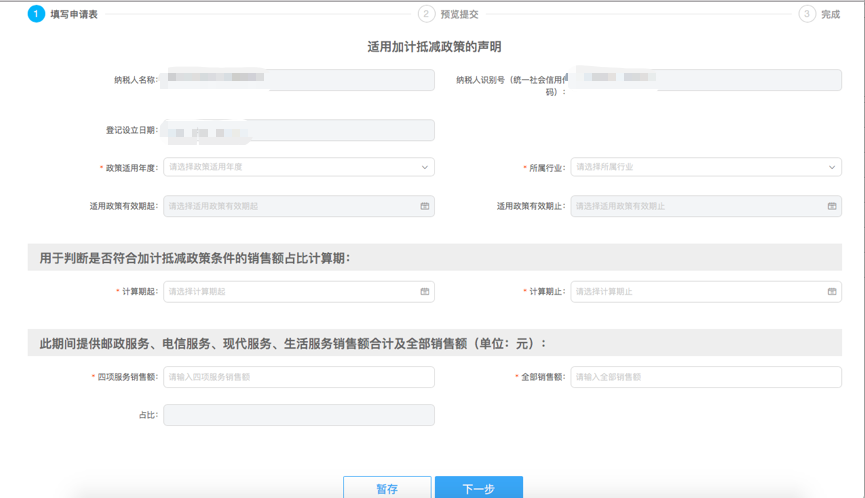Select the 完成 step label
Screen dimensions: 865x498
[830, 15]
